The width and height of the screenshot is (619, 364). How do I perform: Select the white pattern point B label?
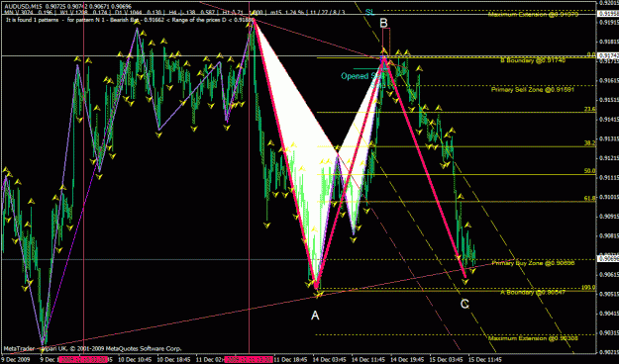coord(383,23)
